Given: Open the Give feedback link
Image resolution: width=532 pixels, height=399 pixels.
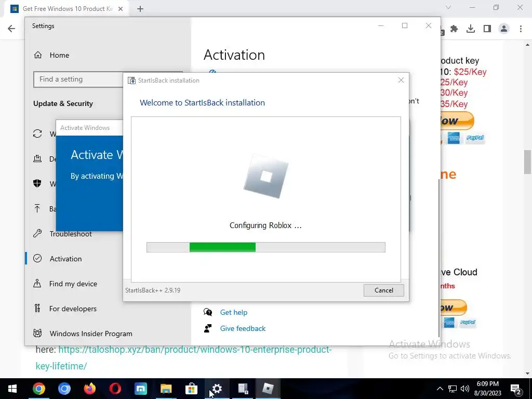Looking at the screenshot, I should pos(243,328).
